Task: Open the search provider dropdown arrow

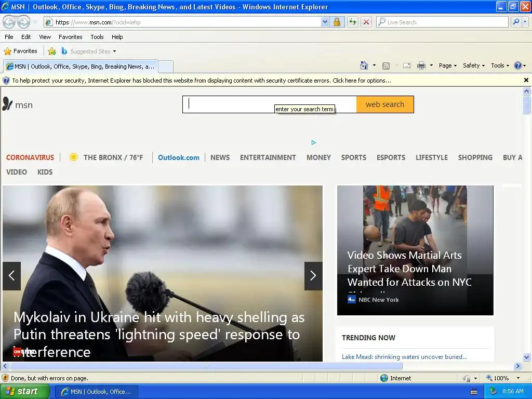Action: point(525,22)
